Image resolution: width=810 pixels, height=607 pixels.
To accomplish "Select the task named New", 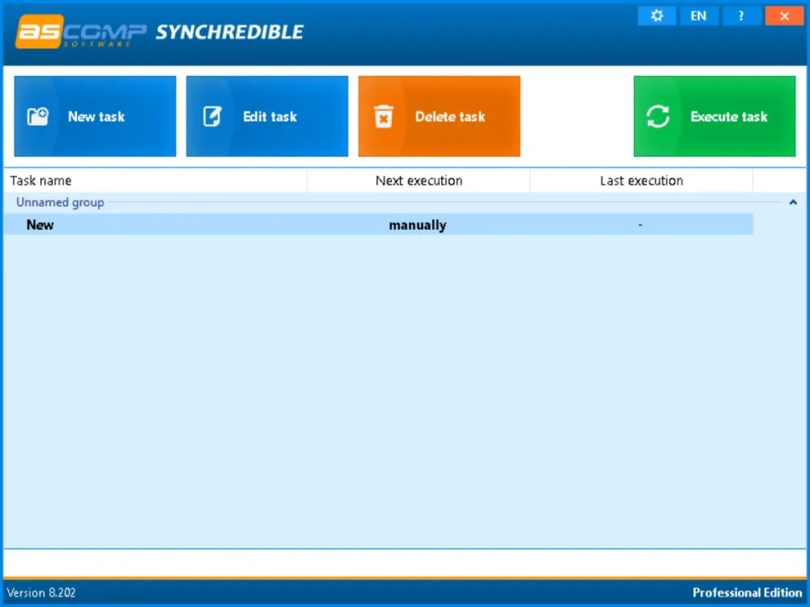I will tap(378, 225).
